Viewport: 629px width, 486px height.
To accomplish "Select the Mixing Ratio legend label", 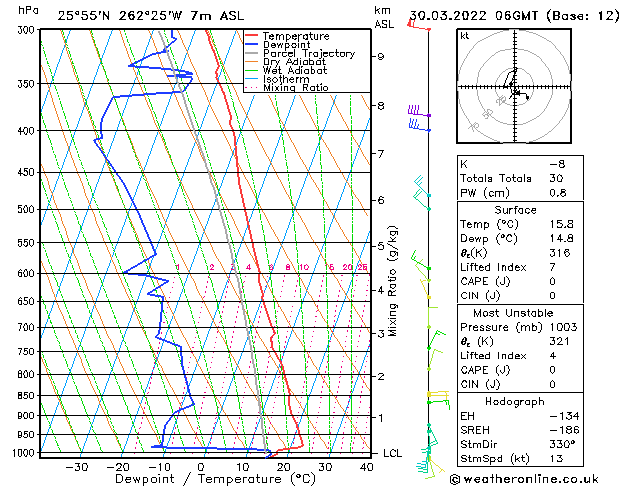I will (x=296, y=87).
